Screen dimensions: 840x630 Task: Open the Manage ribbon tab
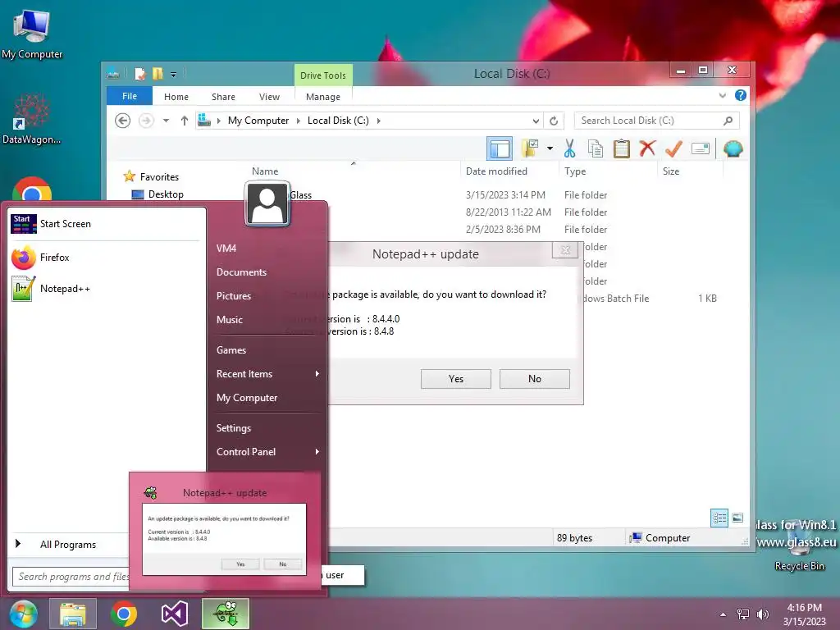pyautogui.click(x=323, y=97)
